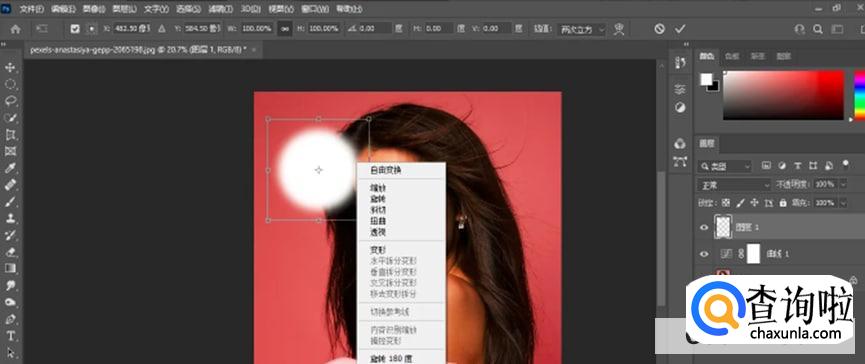Image resolution: width=865 pixels, height=364 pixels.
Task: Hide the 曲线 1 adjustment layer eye
Action: 704,254
